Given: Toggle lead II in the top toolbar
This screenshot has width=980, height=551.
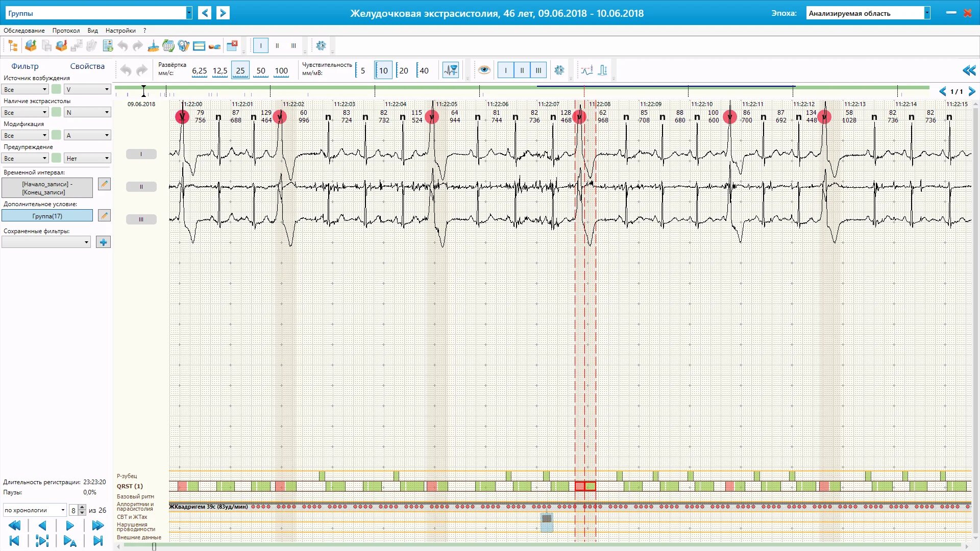Looking at the screenshot, I should pyautogui.click(x=277, y=45).
